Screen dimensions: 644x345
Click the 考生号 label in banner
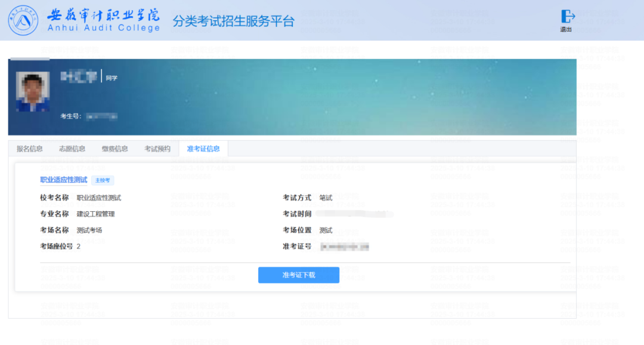(70, 116)
